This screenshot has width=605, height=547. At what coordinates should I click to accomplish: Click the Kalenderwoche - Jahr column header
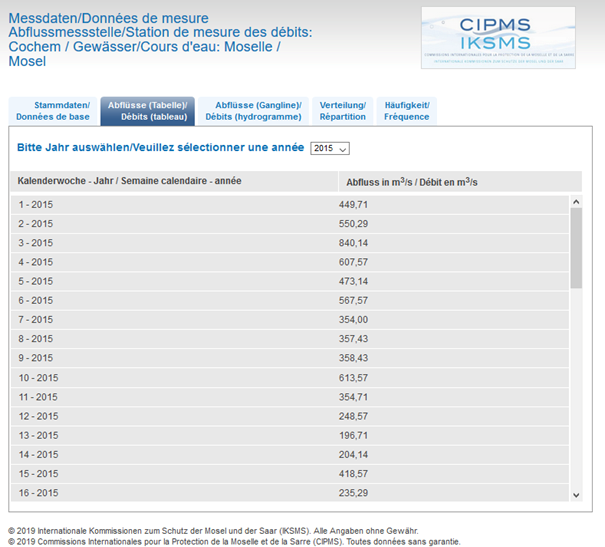(130, 181)
